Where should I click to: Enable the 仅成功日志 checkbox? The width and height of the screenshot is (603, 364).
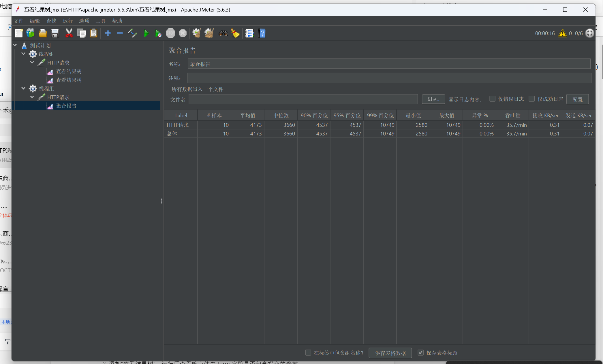(532, 99)
